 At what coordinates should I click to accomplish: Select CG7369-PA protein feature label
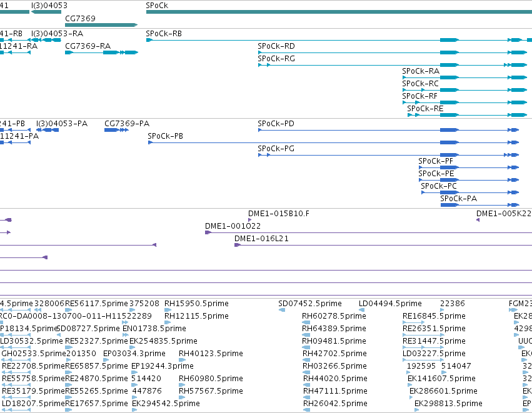coord(127,124)
